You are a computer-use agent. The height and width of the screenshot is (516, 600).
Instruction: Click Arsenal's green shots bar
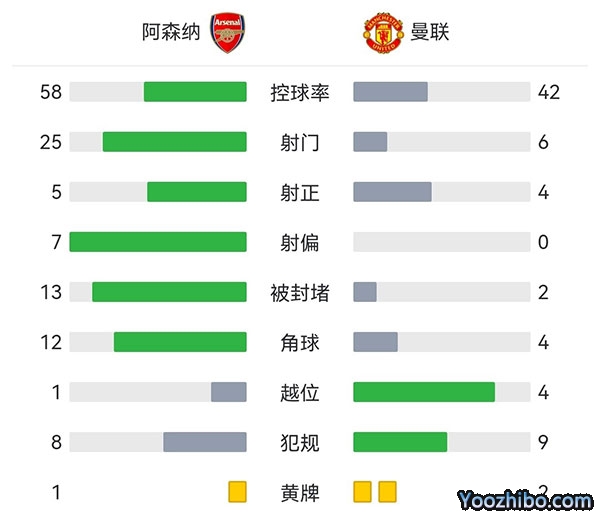(175, 142)
